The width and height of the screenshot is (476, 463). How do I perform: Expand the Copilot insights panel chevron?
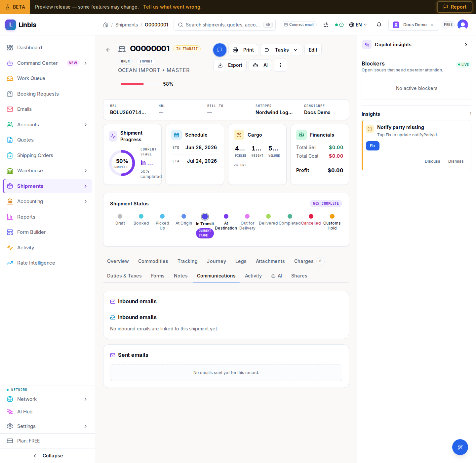coord(466,45)
